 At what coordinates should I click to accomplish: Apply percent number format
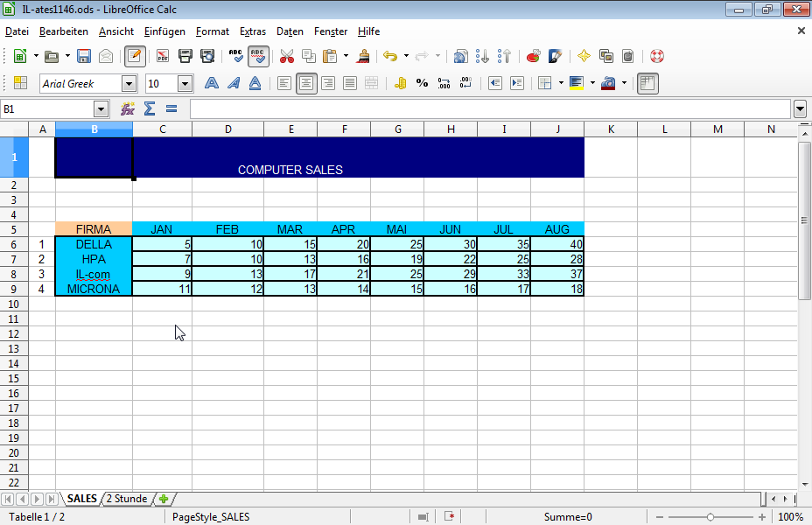tap(422, 83)
